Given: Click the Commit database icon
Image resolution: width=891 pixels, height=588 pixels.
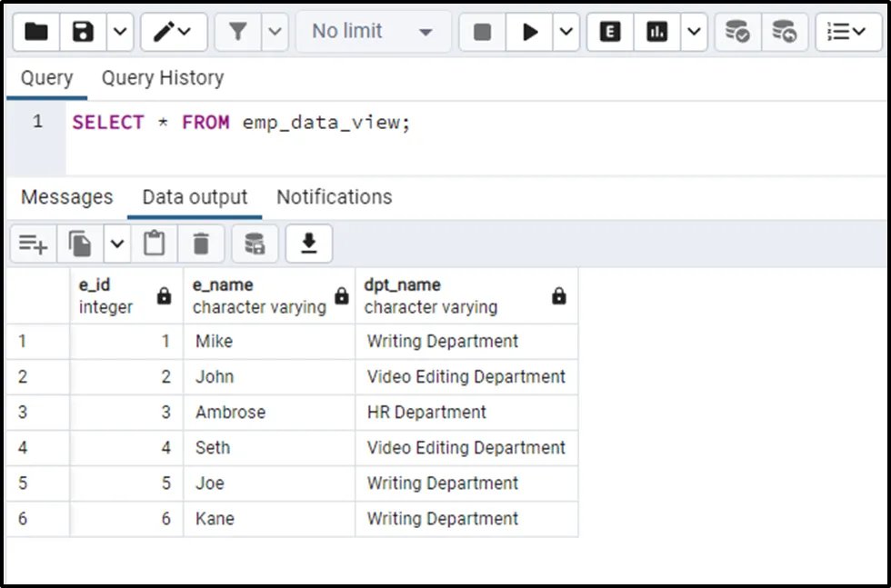Looking at the screenshot, I should pyautogui.click(x=737, y=32).
